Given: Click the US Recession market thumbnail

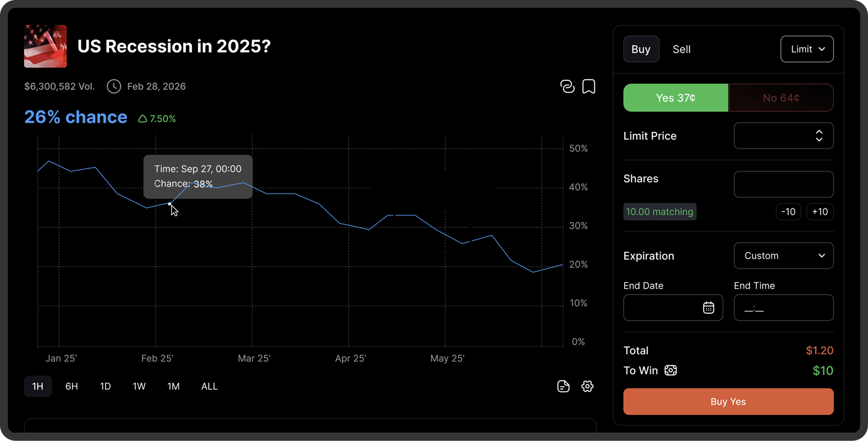Looking at the screenshot, I should 45,46.
